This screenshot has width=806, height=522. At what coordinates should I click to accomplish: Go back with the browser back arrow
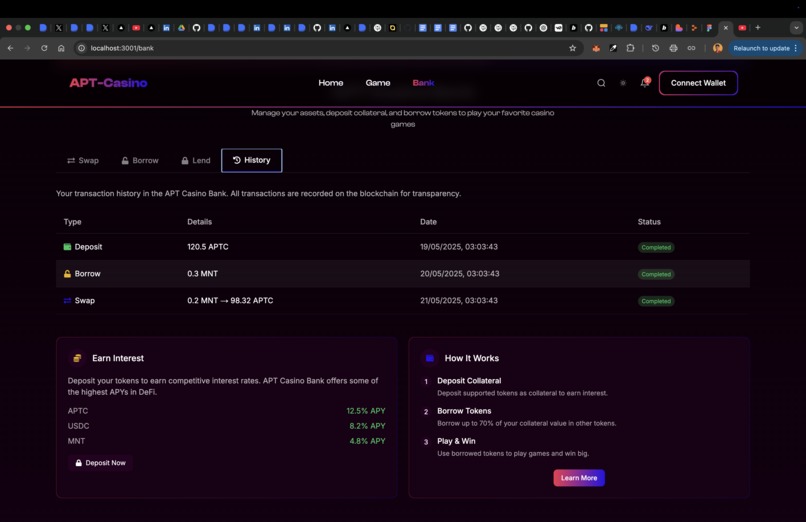11,48
